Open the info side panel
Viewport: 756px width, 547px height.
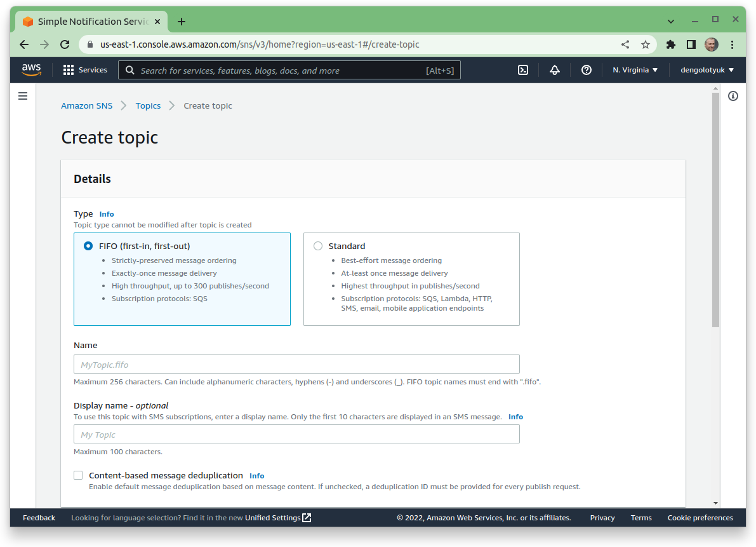point(733,96)
